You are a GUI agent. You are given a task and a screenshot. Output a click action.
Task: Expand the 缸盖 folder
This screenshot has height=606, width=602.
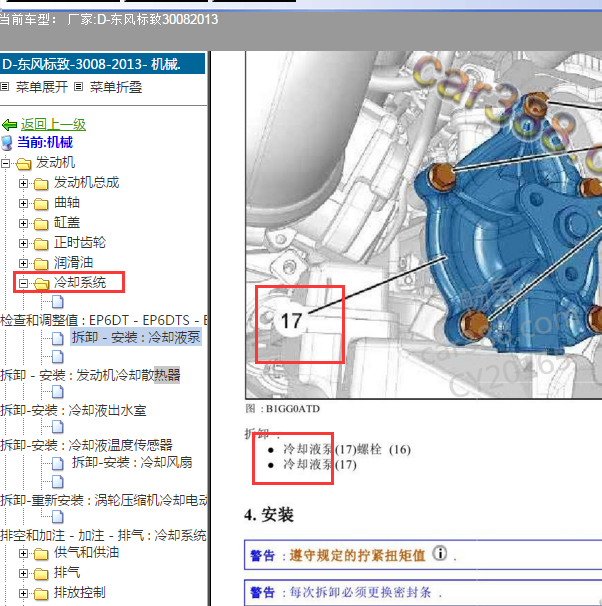click(24, 223)
